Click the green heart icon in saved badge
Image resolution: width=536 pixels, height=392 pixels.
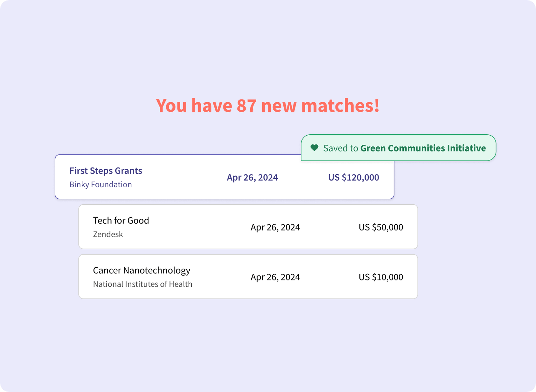(x=314, y=148)
